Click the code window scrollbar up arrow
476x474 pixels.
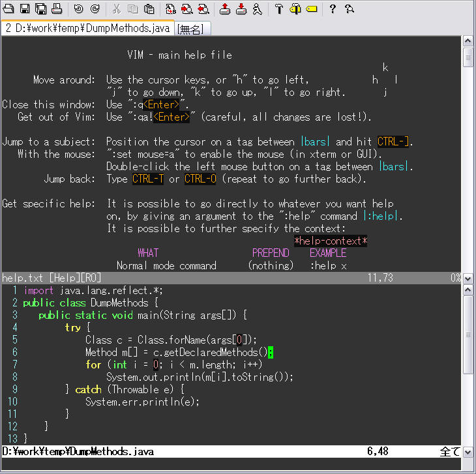[x=468, y=290]
